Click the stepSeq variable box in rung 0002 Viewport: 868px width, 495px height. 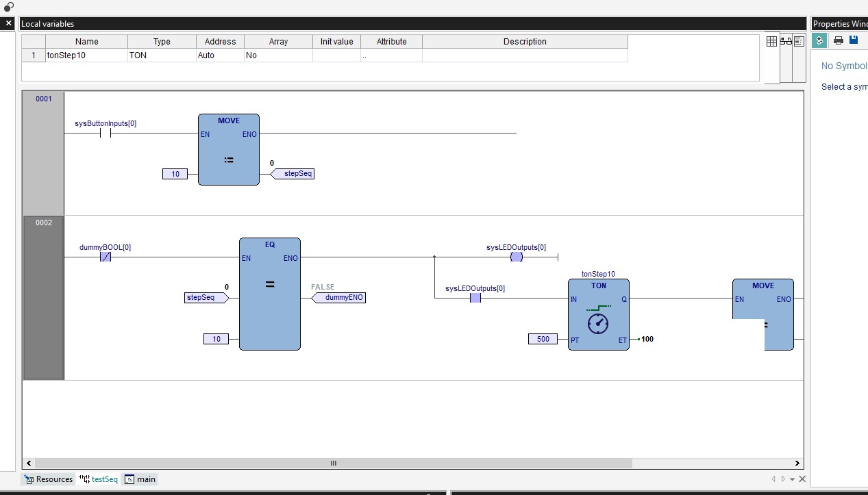(204, 297)
